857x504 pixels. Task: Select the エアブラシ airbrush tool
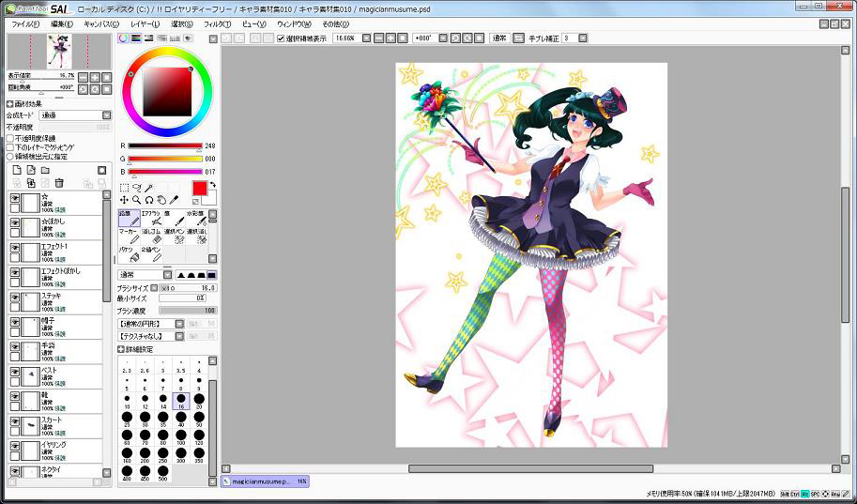click(153, 219)
